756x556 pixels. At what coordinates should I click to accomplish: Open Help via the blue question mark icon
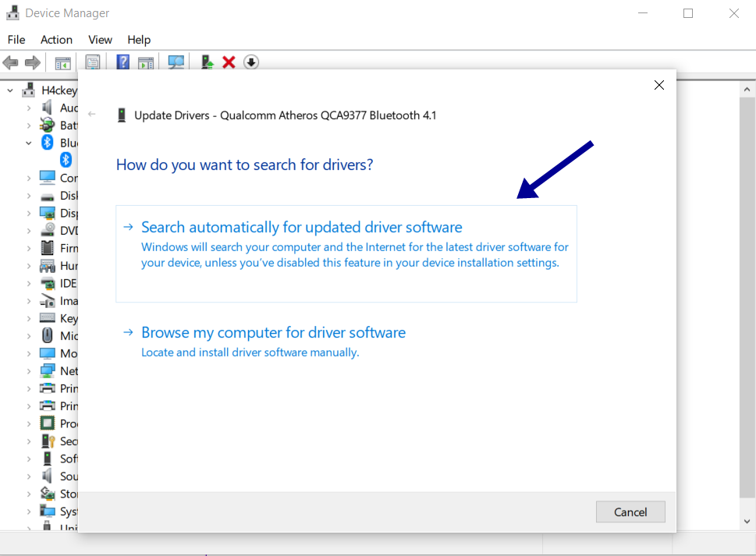click(122, 62)
